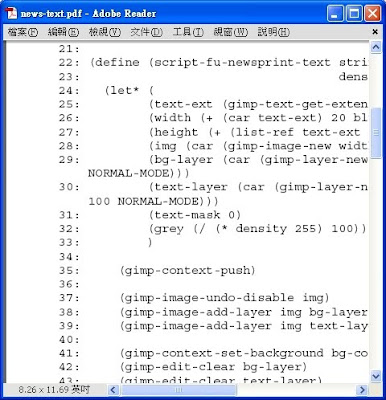386x400 pixels.
Task: Click '(gimp-image-undo-disable img)' on line 37
Action: (225, 298)
